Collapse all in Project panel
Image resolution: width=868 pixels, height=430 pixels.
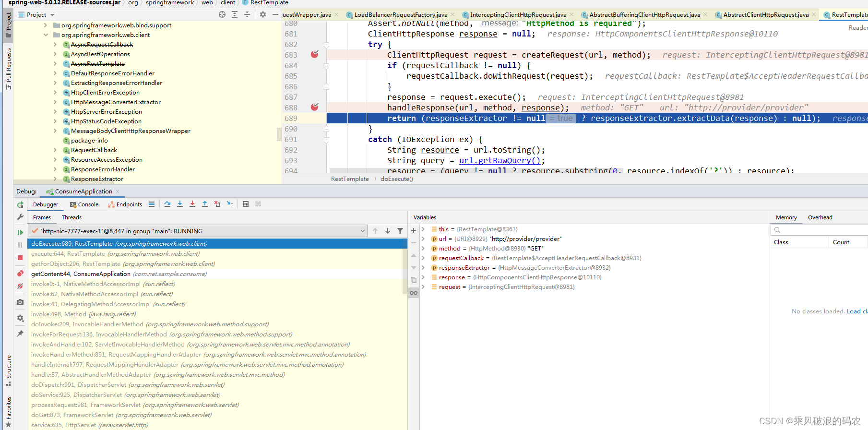tap(247, 14)
